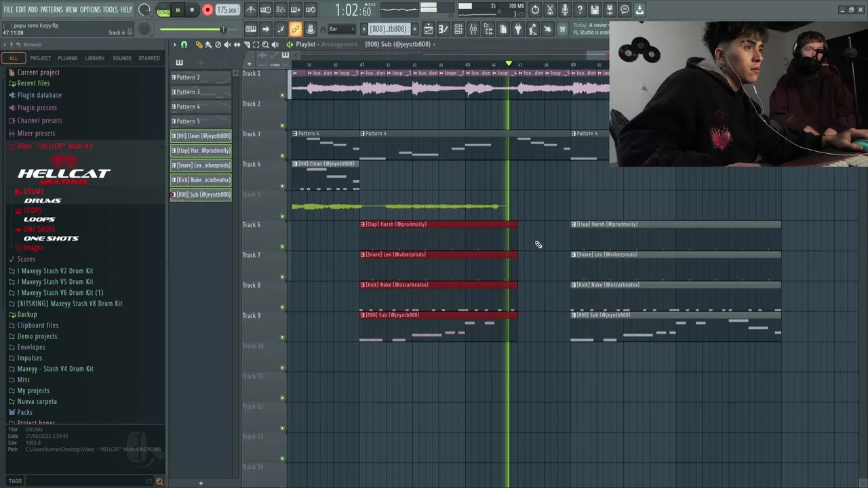Click the DRUMS thumbnail in Hellcat kit
The width and height of the screenshot is (868, 488).
tap(43, 201)
